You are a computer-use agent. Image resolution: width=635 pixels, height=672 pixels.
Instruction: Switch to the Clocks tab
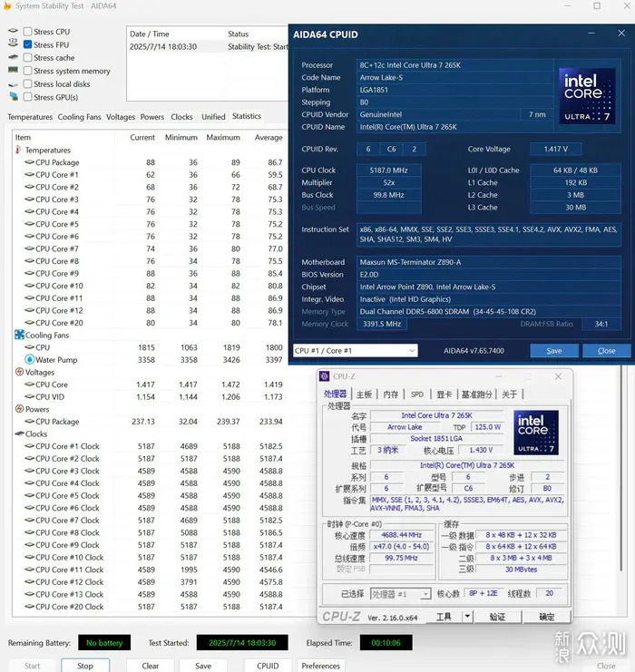[181, 117]
